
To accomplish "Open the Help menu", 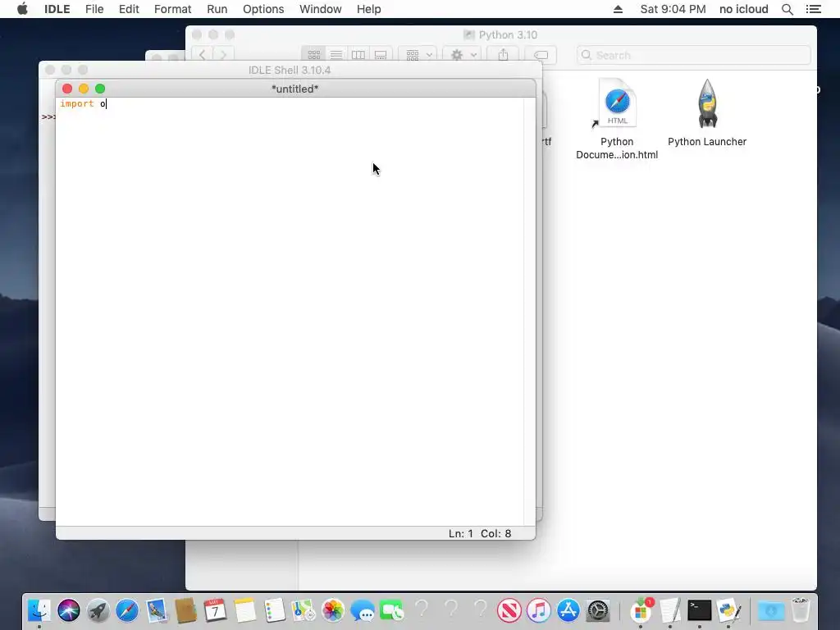I will (368, 9).
